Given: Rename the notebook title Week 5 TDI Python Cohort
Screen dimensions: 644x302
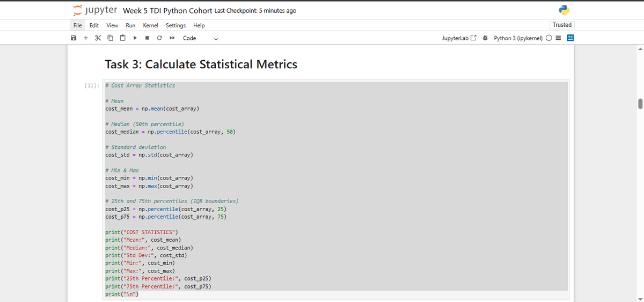Looking at the screenshot, I should click(167, 11).
